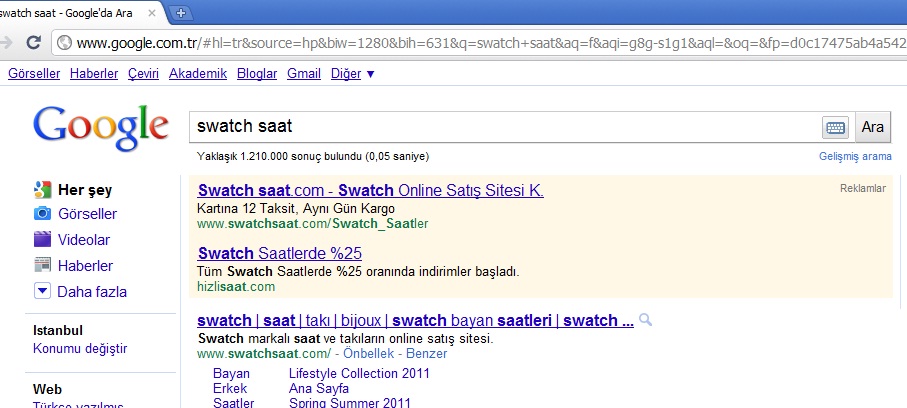Click the browser reload button
907x408 pixels.
tap(33, 43)
